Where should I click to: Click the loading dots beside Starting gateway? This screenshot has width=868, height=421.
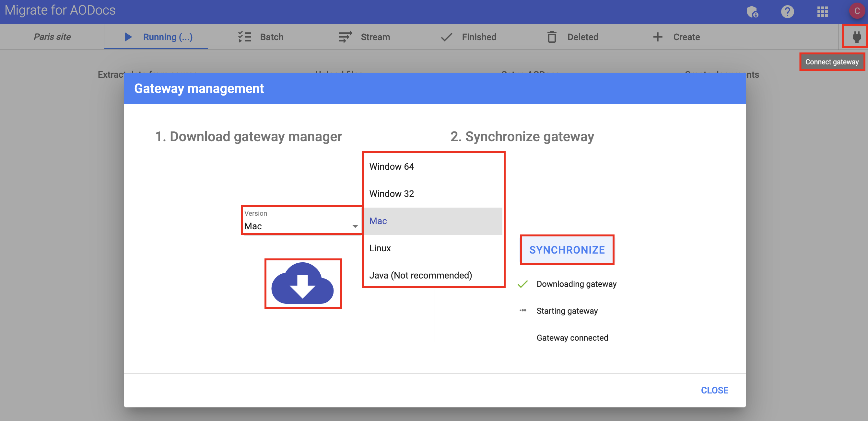click(x=522, y=311)
